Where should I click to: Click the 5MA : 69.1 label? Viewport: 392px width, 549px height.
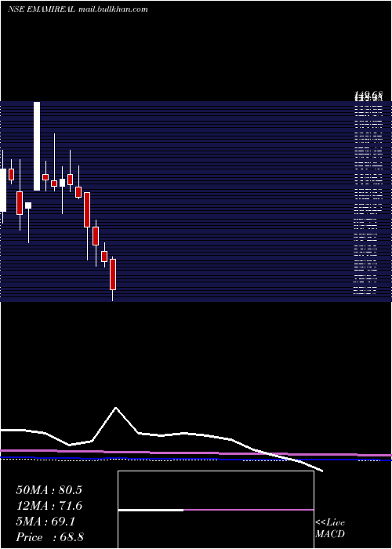(45, 522)
